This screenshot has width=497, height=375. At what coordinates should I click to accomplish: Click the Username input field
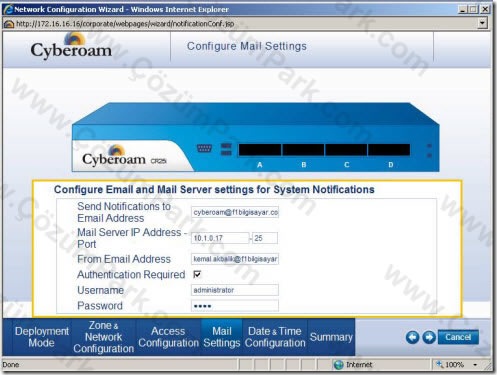[x=235, y=290]
